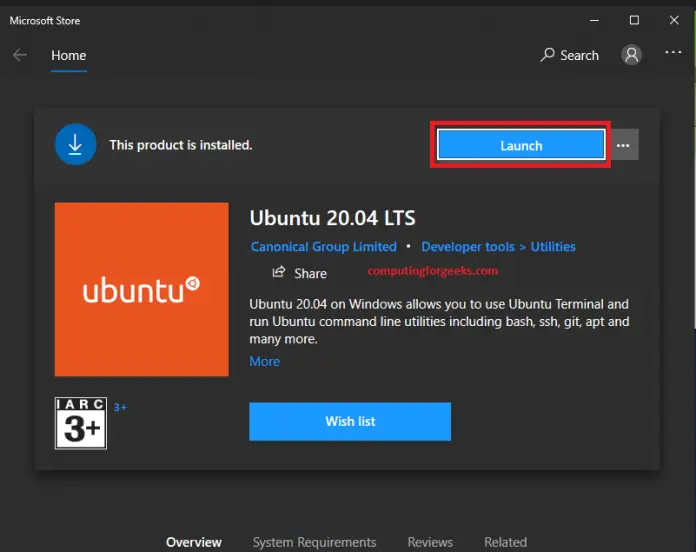696x552 pixels.
Task: Open the top-right See more ellipsis menu
Action: 673,52
